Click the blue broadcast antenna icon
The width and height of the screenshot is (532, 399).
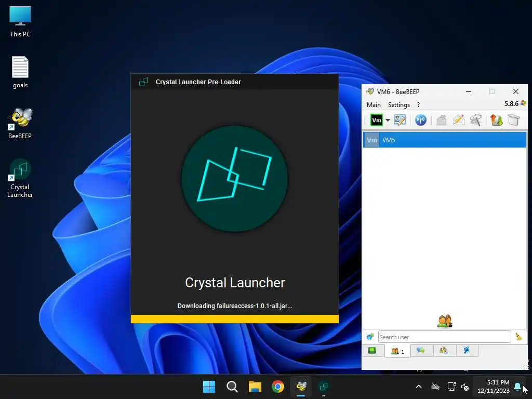421,120
